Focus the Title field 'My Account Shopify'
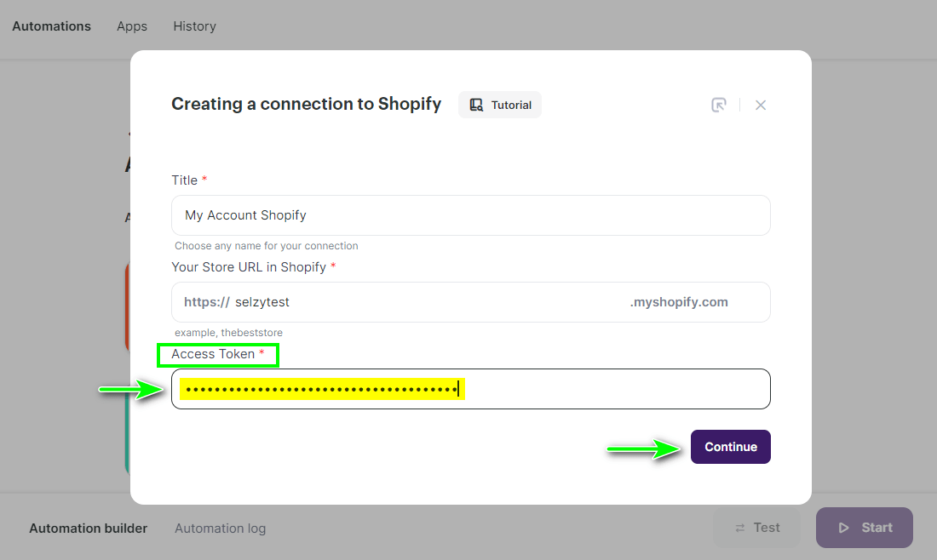 coord(471,215)
